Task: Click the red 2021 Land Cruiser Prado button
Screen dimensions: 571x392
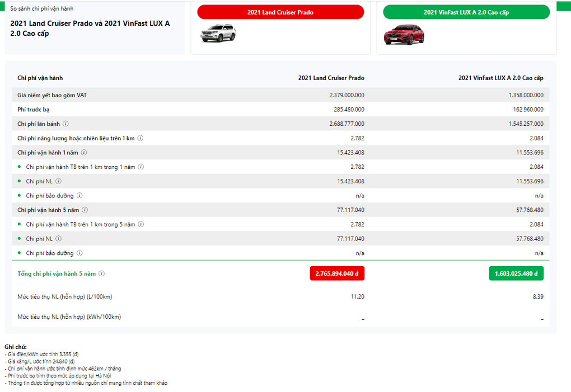Action: (x=280, y=12)
